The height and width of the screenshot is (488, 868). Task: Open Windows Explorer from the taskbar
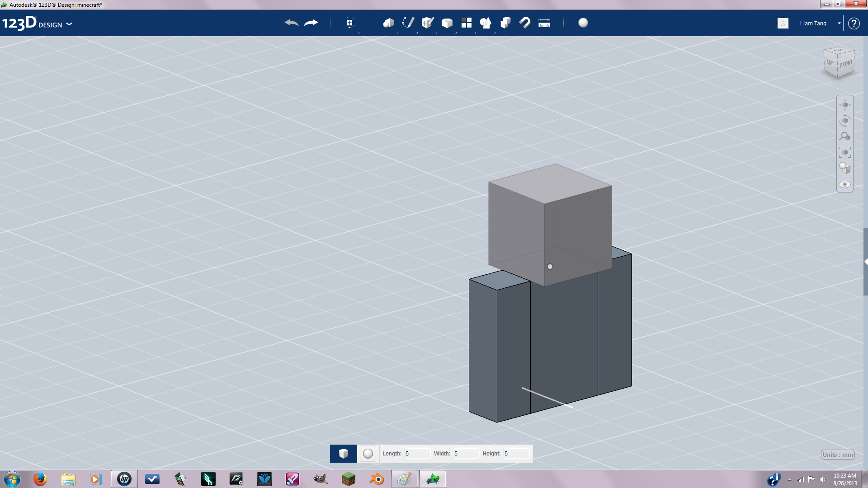pyautogui.click(x=68, y=479)
